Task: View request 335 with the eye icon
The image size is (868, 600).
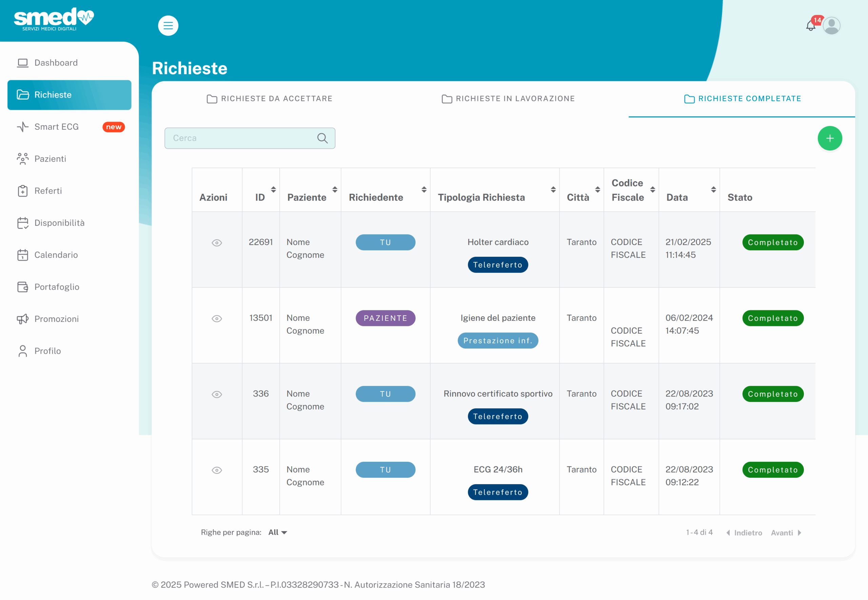Action: pos(217,470)
